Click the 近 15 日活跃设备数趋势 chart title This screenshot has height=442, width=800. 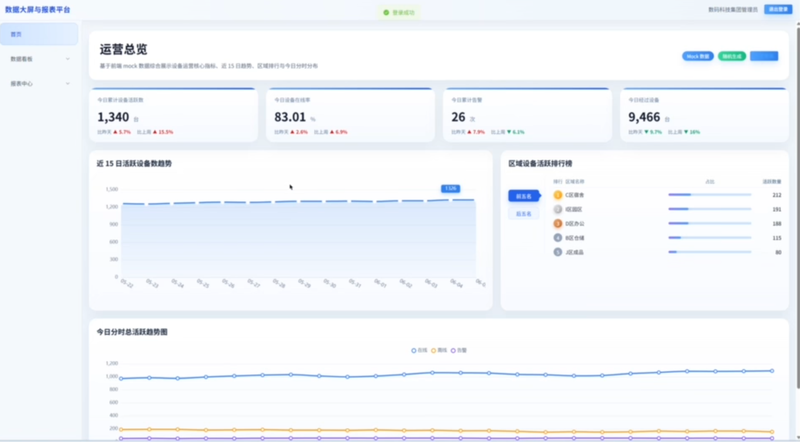134,164
